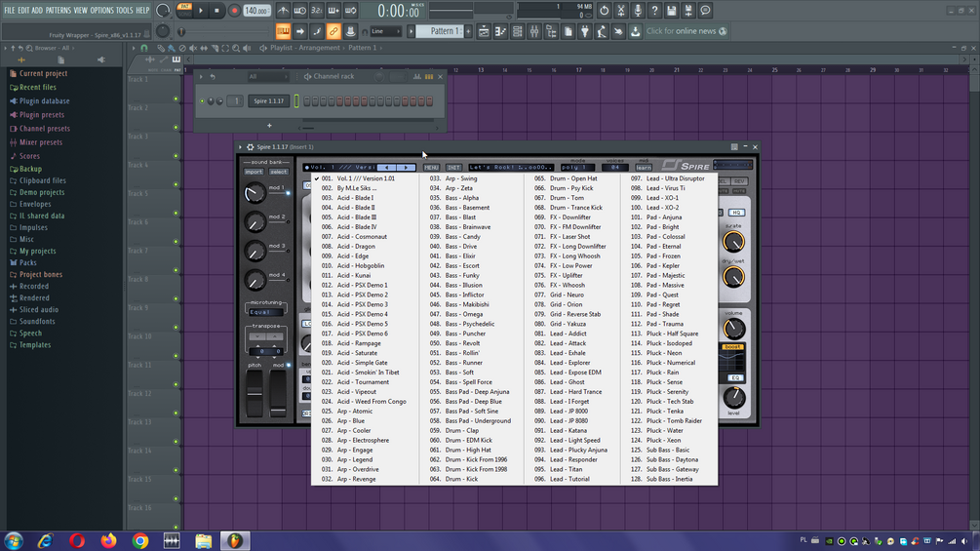Screen dimensions: 980x551
Task: Open the VIEW menu
Action: [81, 10]
